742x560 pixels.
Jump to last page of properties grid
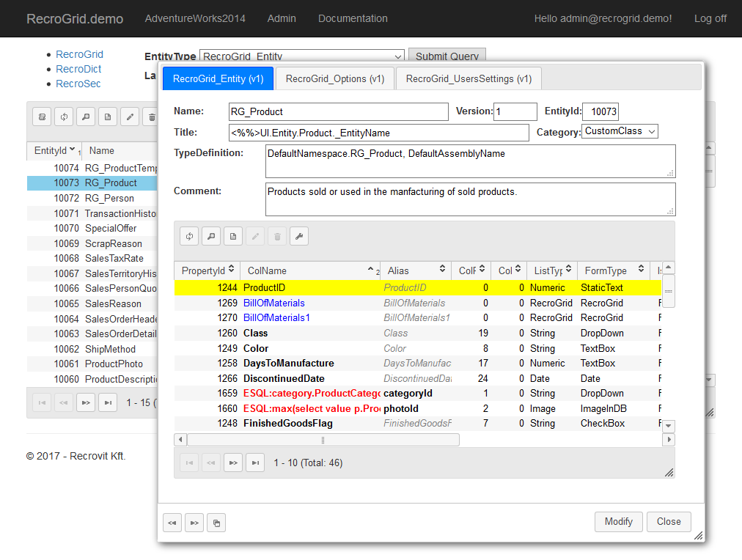(255, 463)
